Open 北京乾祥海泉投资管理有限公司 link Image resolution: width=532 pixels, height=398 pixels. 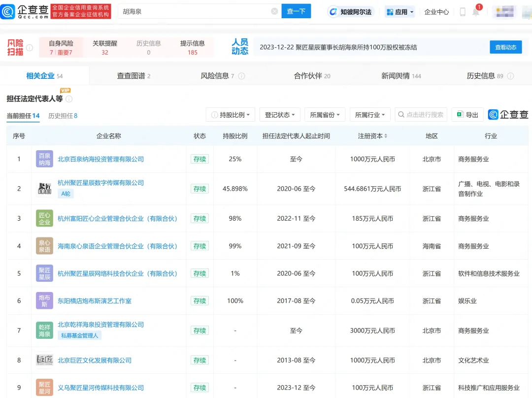click(x=101, y=325)
